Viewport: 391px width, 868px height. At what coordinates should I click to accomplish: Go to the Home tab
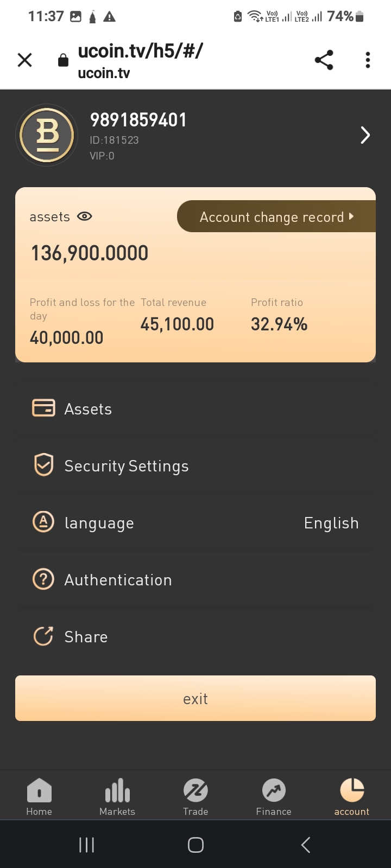coord(39,796)
